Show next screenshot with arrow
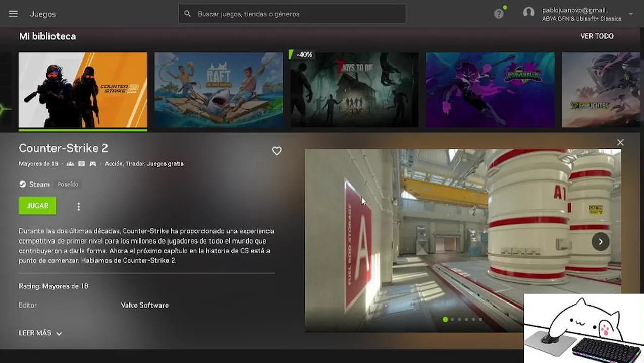This screenshot has height=363, width=644. (600, 241)
